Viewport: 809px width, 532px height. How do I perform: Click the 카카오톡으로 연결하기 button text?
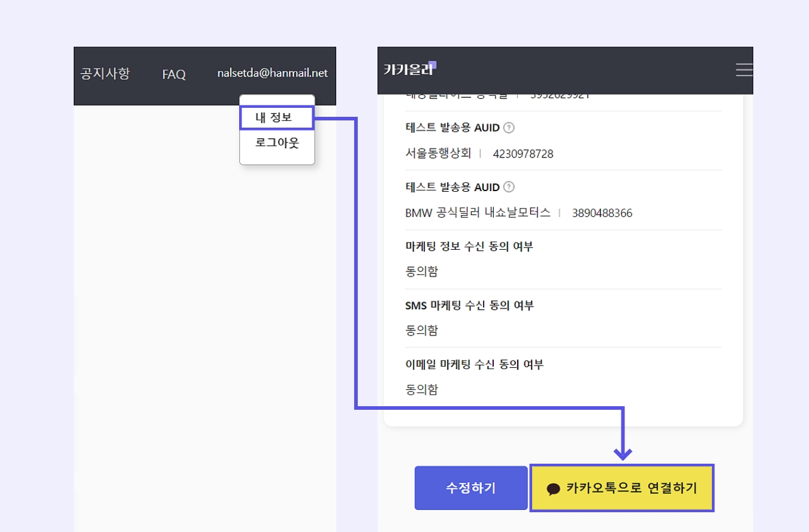[x=632, y=488]
